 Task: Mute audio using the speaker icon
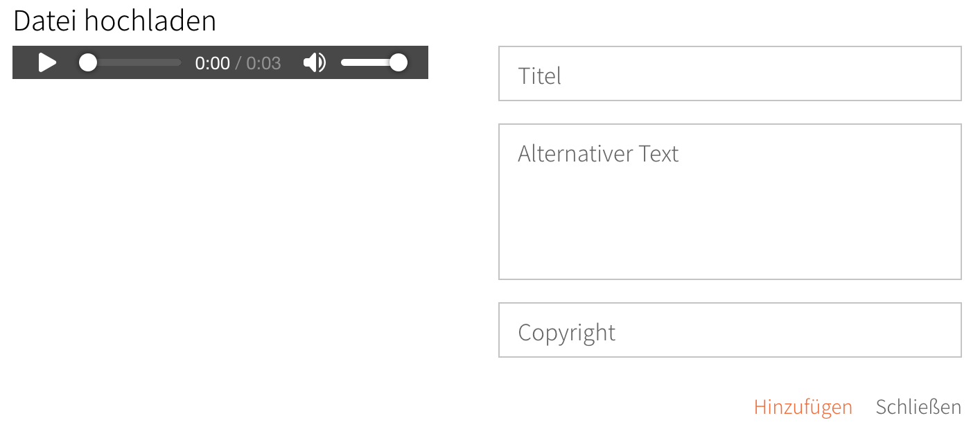coord(314,62)
